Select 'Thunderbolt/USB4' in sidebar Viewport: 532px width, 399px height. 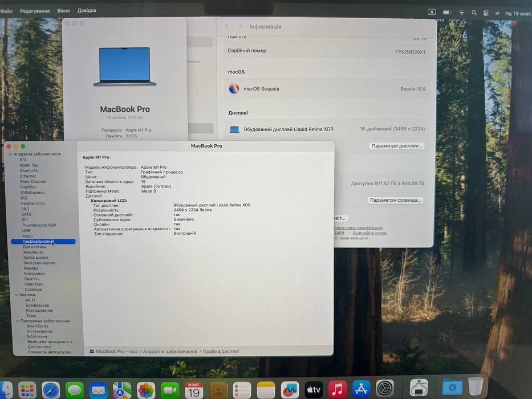[x=39, y=225]
